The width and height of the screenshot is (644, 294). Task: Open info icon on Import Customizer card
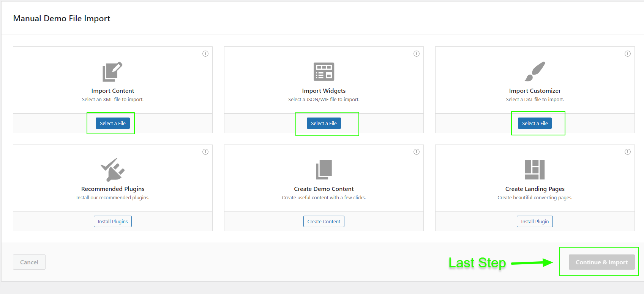point(628,54)
